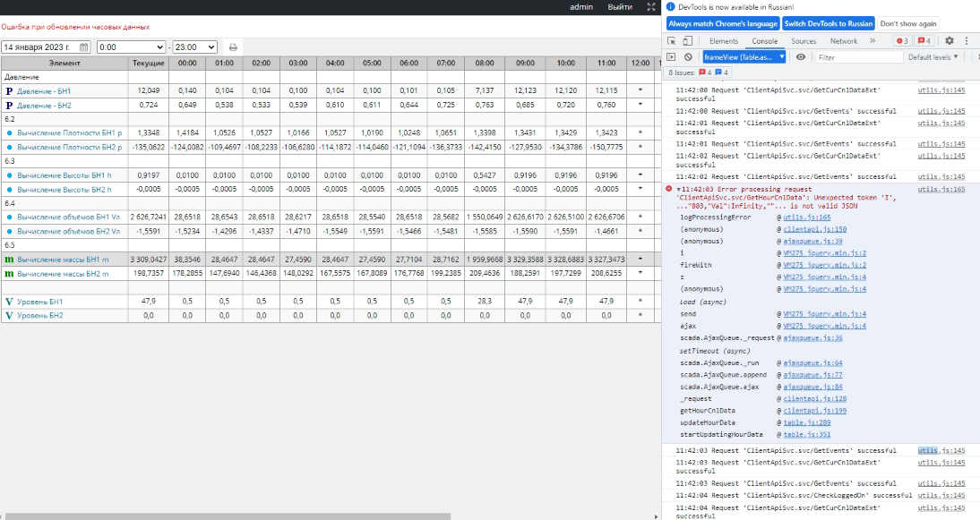Click the blue dot for Вычисление Плотности БН1

coord(9,133)
